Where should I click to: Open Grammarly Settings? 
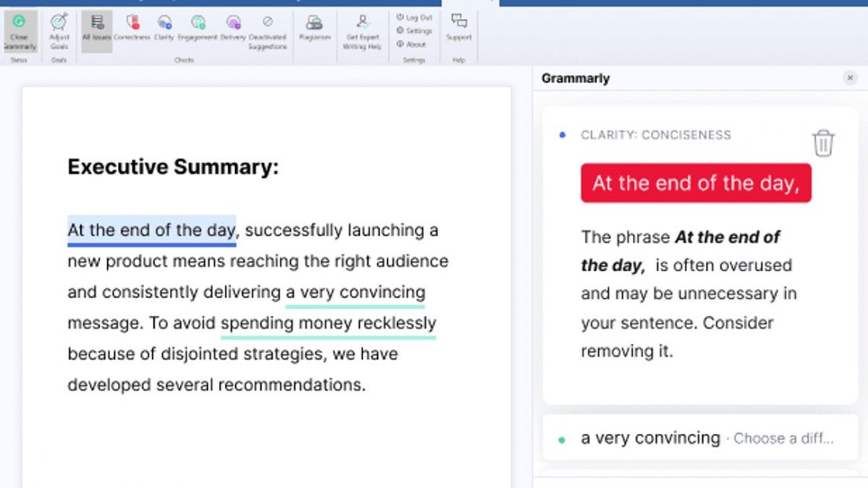tap(414, 31)
